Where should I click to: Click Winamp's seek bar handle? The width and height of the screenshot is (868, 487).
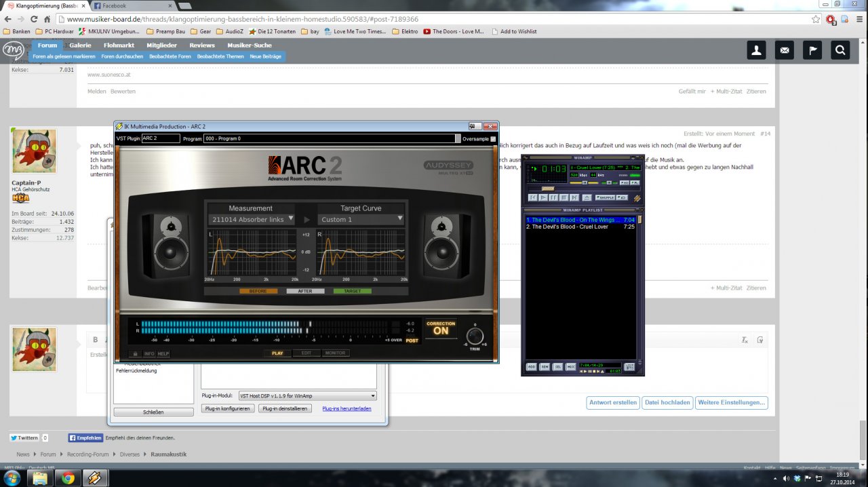(x=548, y=189)
